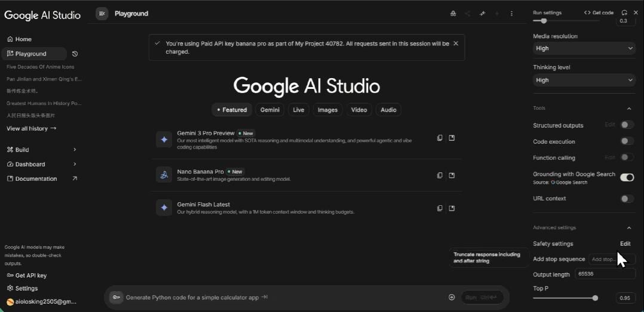This screenshot has height=312, width=644.
Task: Open the more options vertical dots menu
Action: coord(511,13)
